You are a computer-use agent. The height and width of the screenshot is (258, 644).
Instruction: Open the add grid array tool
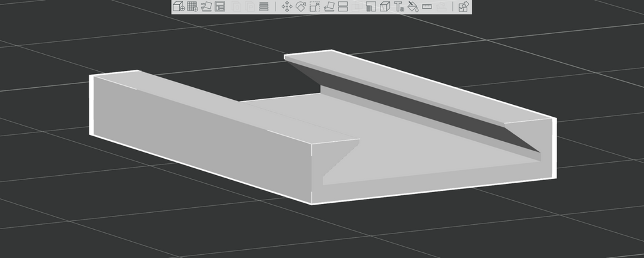192,6
